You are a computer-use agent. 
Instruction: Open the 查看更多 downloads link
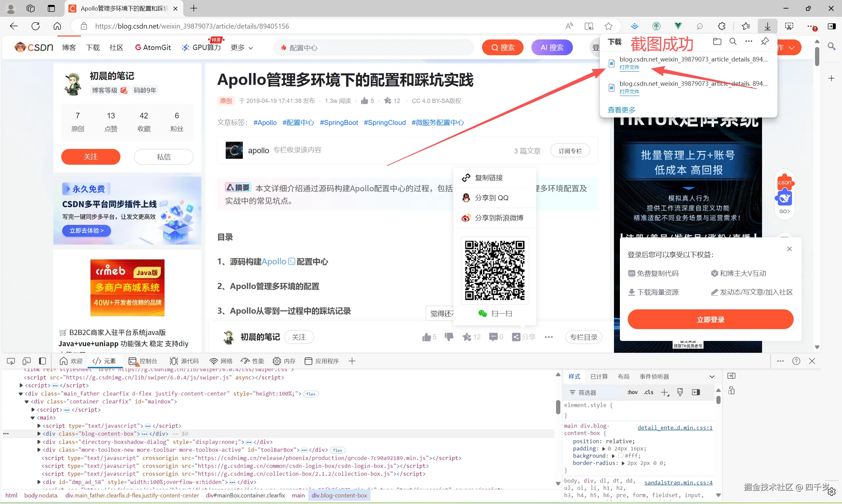[621, 109]
